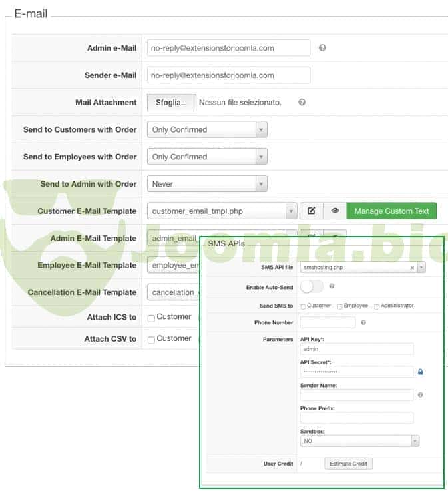448x493 pixels.
Task: Click the lock icon next to API Secret
Action: point(421,372)
